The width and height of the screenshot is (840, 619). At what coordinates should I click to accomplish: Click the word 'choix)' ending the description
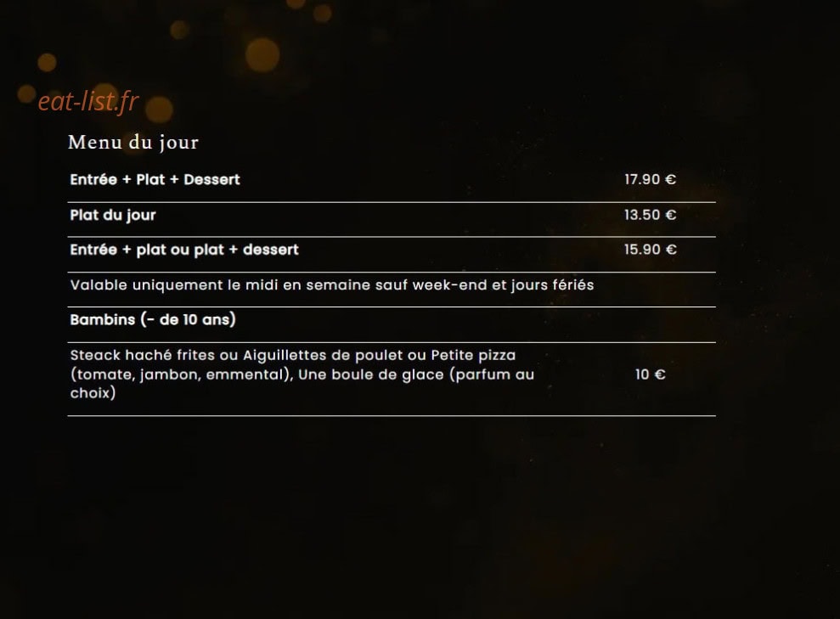(93, 393)
